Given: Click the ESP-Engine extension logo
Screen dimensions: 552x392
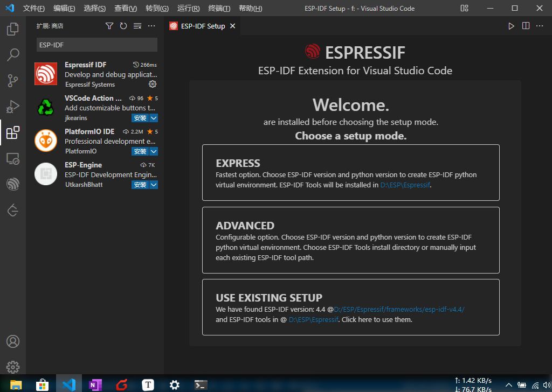Looking at the screenshot, I should coord(46,174).
